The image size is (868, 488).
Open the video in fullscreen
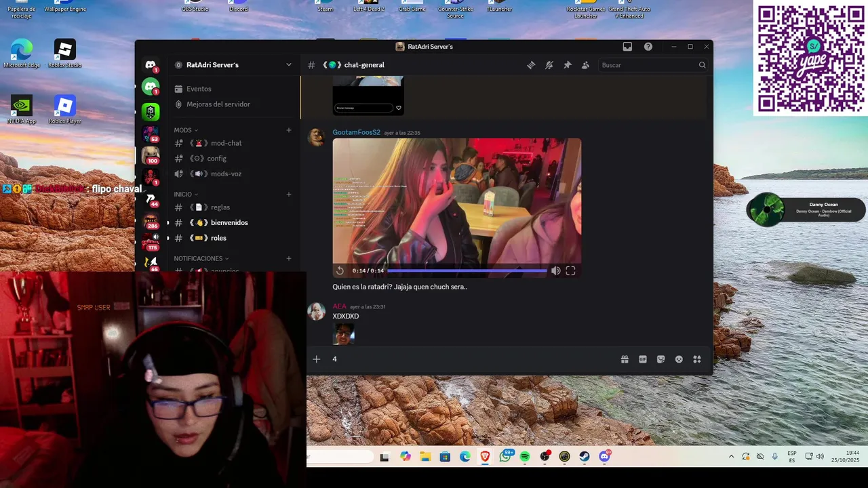570,270
